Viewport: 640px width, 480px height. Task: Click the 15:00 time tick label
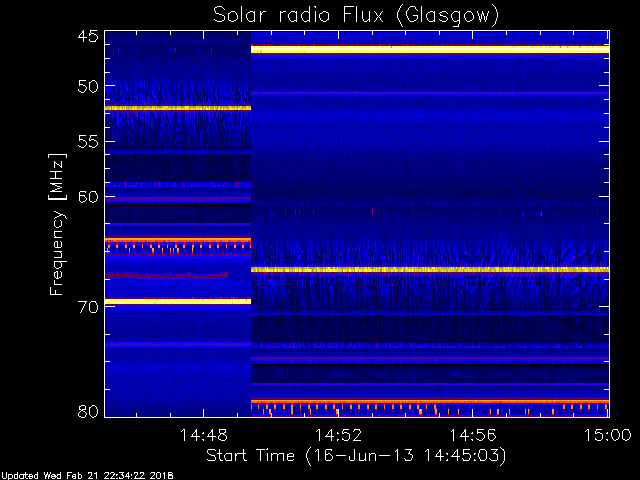tap(608, 436)
